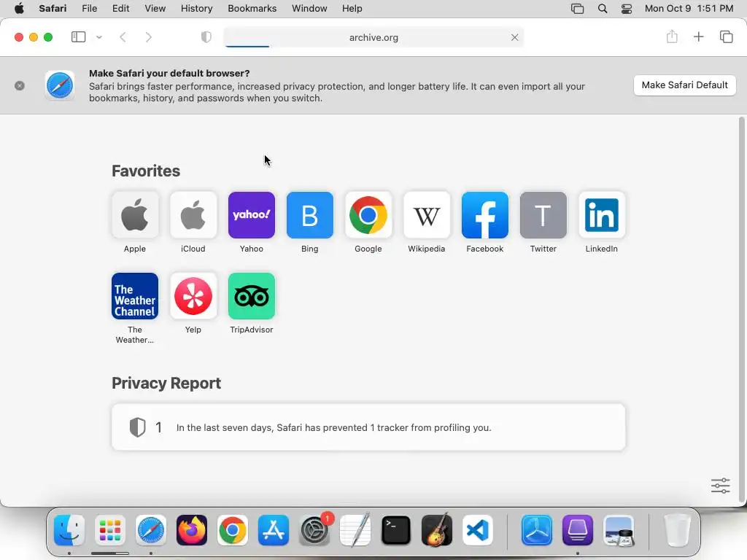The image size is (747, 560).
Task: Open the Bing favorite
Action: (x=309, y=215)
